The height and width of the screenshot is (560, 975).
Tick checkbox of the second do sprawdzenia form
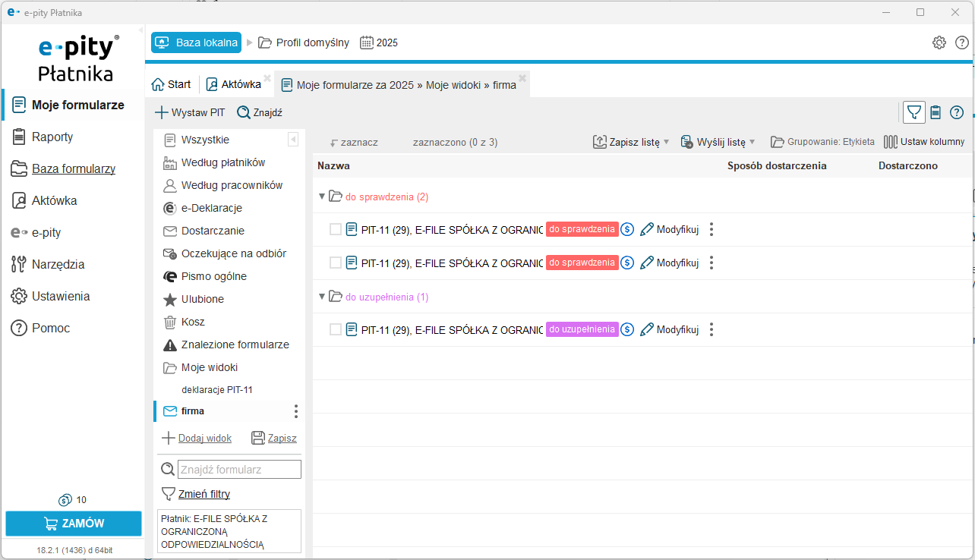coord(336,263)
